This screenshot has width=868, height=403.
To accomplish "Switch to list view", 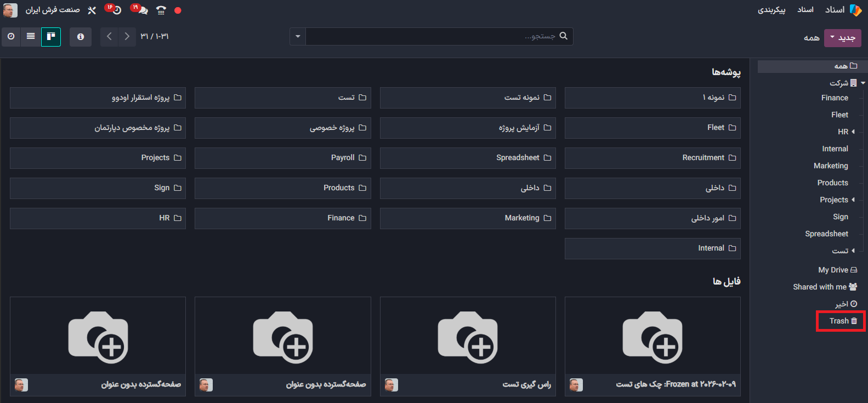I will [x=31, y=37].
